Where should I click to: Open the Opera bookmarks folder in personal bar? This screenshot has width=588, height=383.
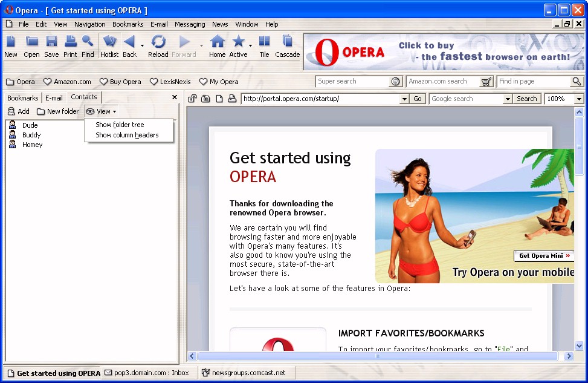pos(21,82)
